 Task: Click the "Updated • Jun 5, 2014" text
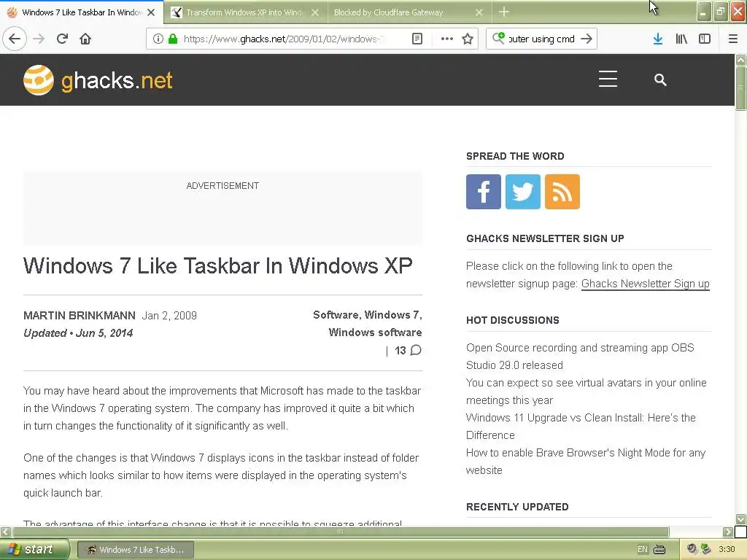tap(78, 333)
